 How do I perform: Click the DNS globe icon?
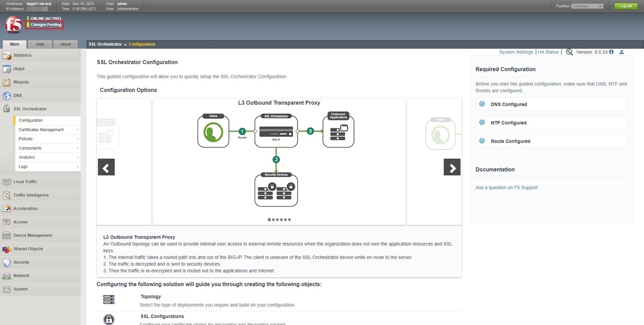click(x=6, y=95)
